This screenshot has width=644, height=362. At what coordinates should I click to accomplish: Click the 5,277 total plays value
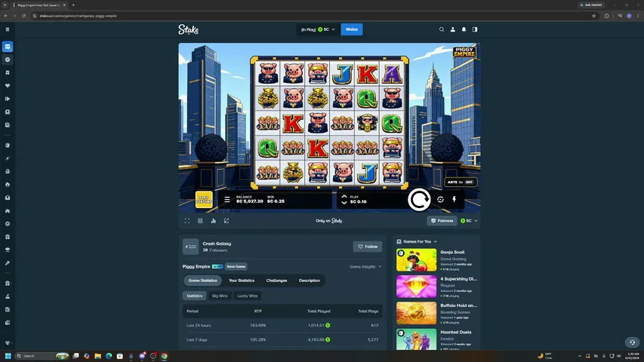click(x=373, y=340)
